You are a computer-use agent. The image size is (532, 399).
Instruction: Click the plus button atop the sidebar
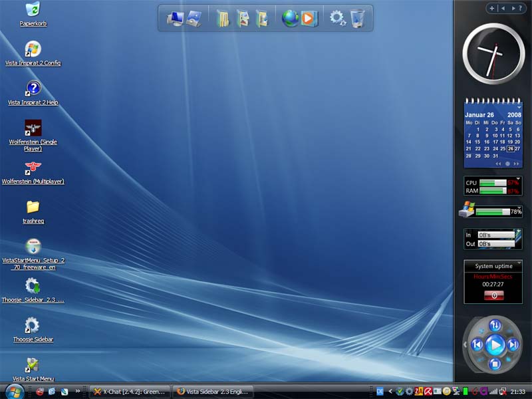492,8
